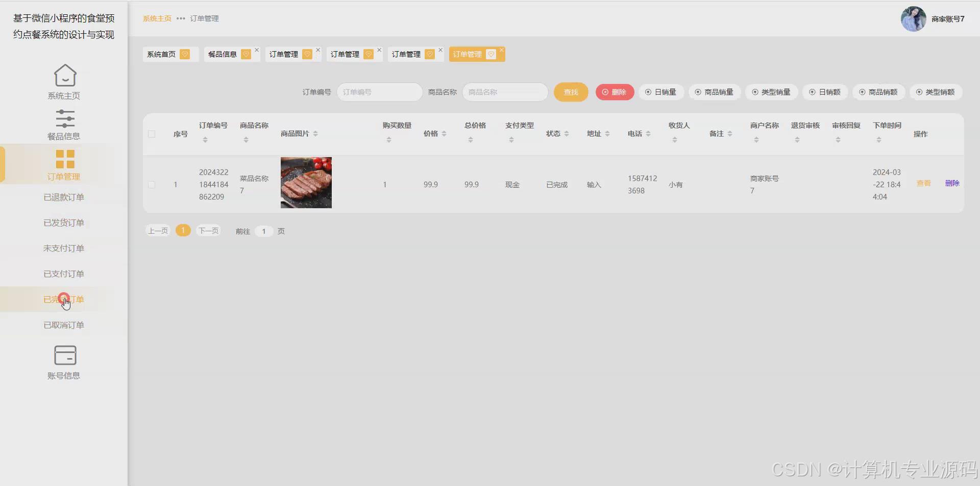
Task: Focus the 商品名称 search field
Action: [505, 92]
